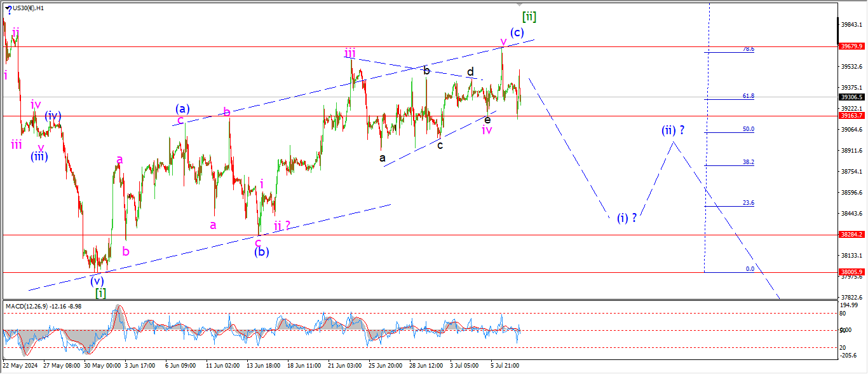Click the 13 Jun 18:00 time axis label
This screenshot has width=868, height=374.
pos(264,366)
